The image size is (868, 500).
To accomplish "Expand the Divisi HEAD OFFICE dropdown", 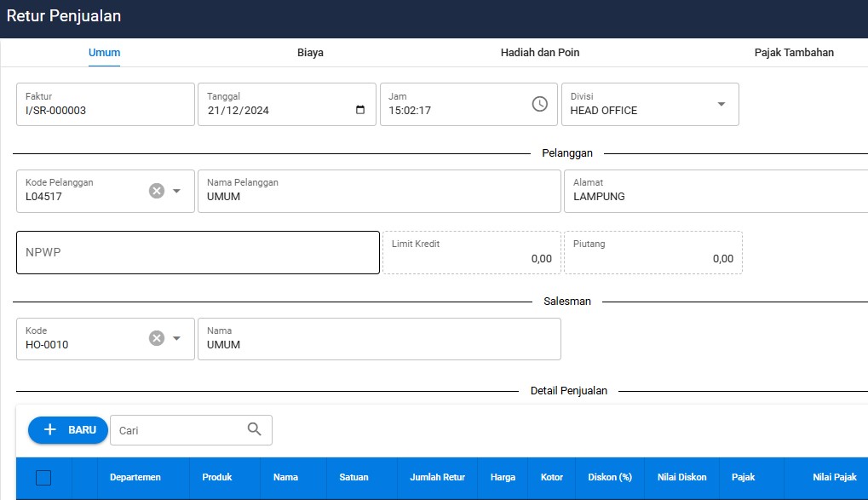I will tap(721, 104).
